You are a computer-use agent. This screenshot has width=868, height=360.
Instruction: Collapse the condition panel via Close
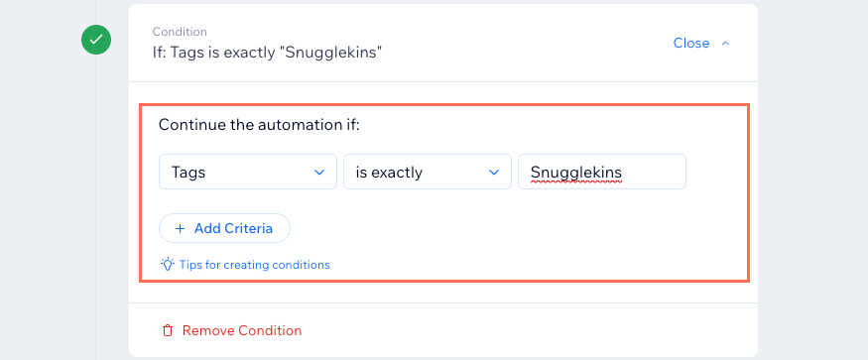pos(690,44)
